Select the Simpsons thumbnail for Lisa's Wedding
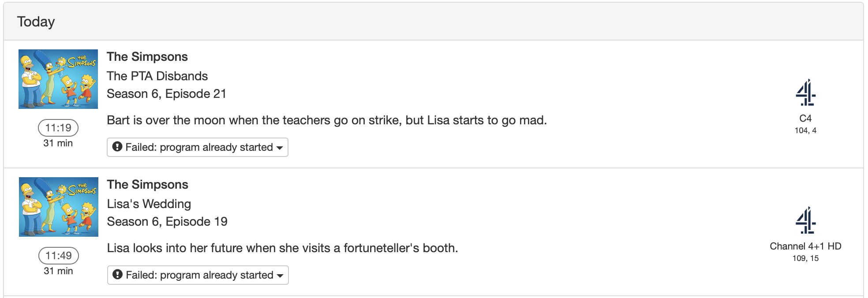The width and height of the screenshot is (868, 298). click(59, 207)
